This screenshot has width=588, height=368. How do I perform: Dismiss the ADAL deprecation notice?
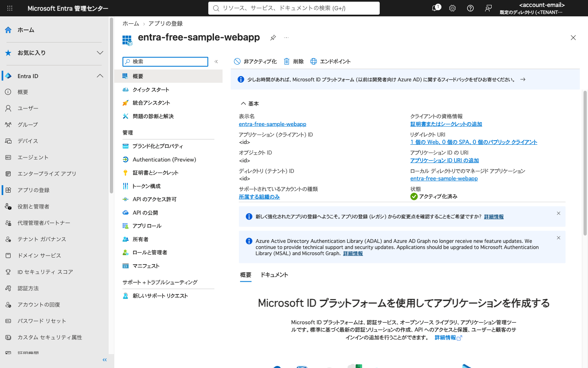(559, 238)
